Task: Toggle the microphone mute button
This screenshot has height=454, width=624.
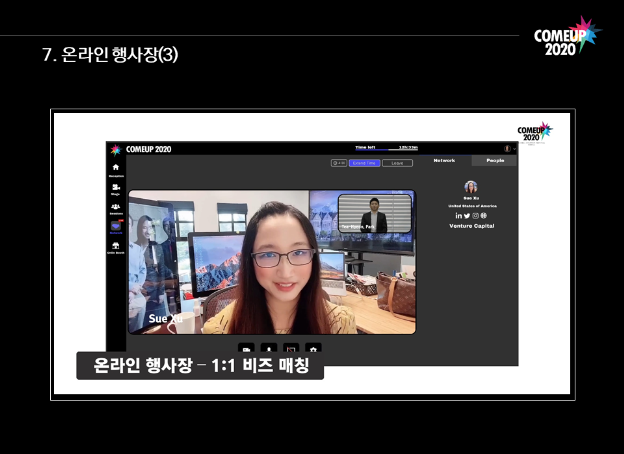Action: click(x=268, y=349)
